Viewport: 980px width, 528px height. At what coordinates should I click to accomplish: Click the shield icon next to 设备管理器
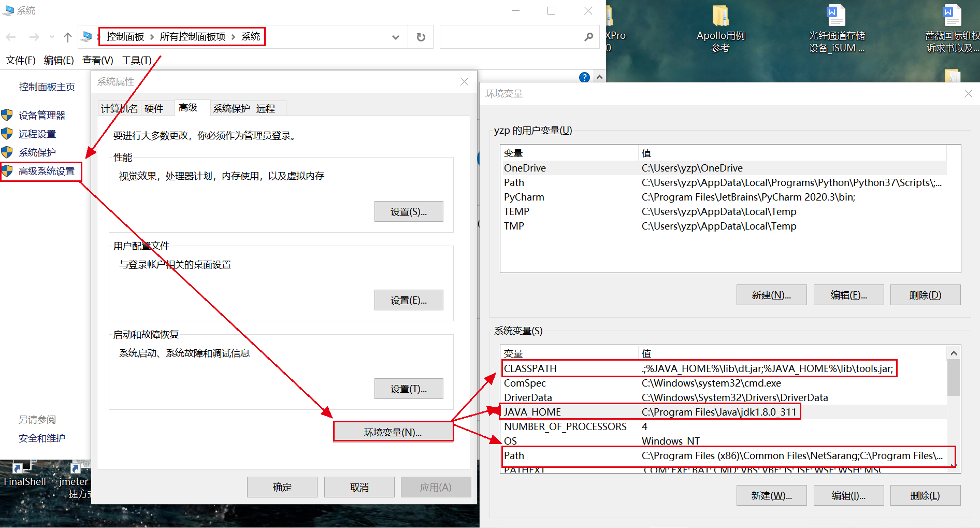(7, 115)
